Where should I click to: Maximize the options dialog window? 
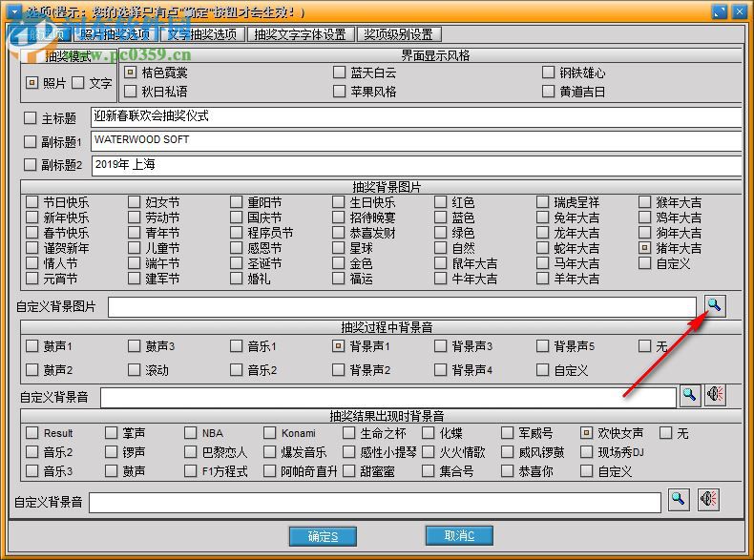coord(720,11)
